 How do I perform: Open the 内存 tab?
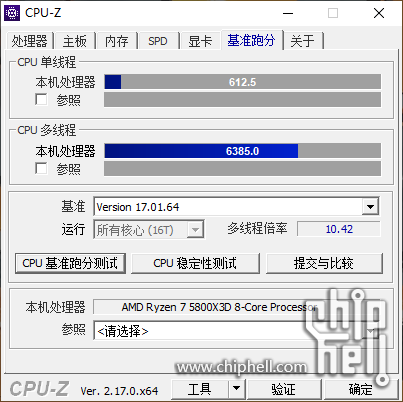[x=116, y=41]
